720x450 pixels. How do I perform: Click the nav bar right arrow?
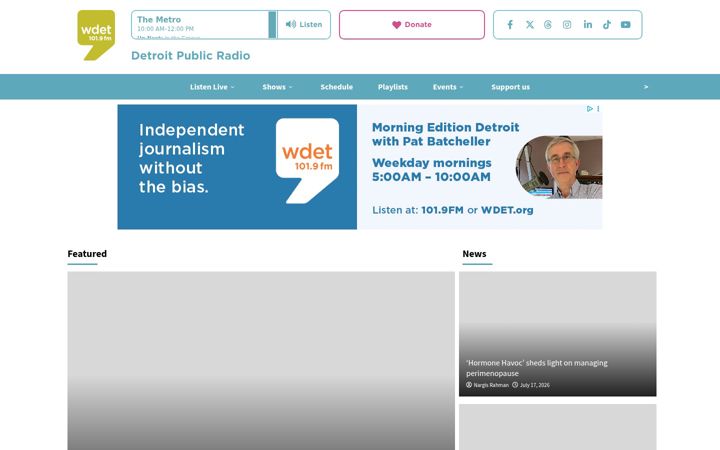646,87
